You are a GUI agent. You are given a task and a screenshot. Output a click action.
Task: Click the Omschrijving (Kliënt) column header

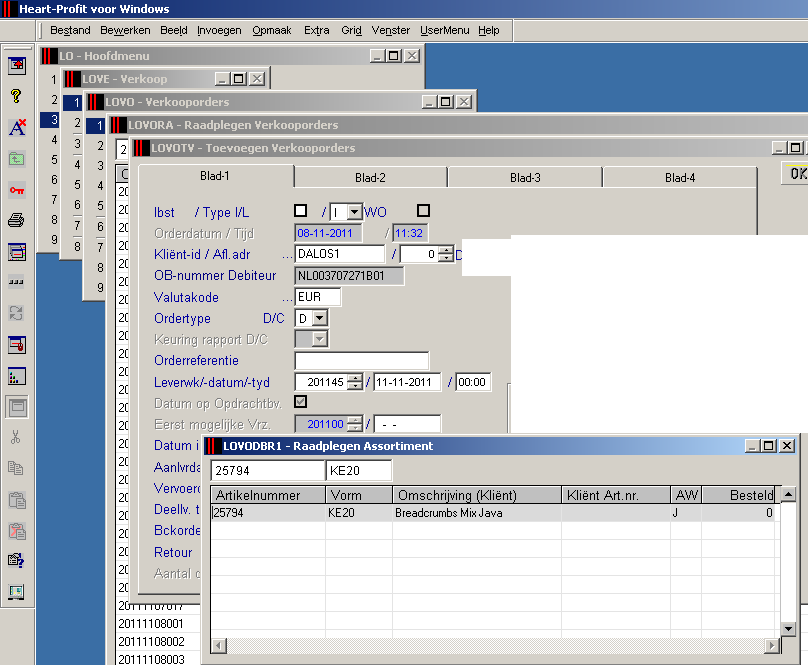(477, 495)
